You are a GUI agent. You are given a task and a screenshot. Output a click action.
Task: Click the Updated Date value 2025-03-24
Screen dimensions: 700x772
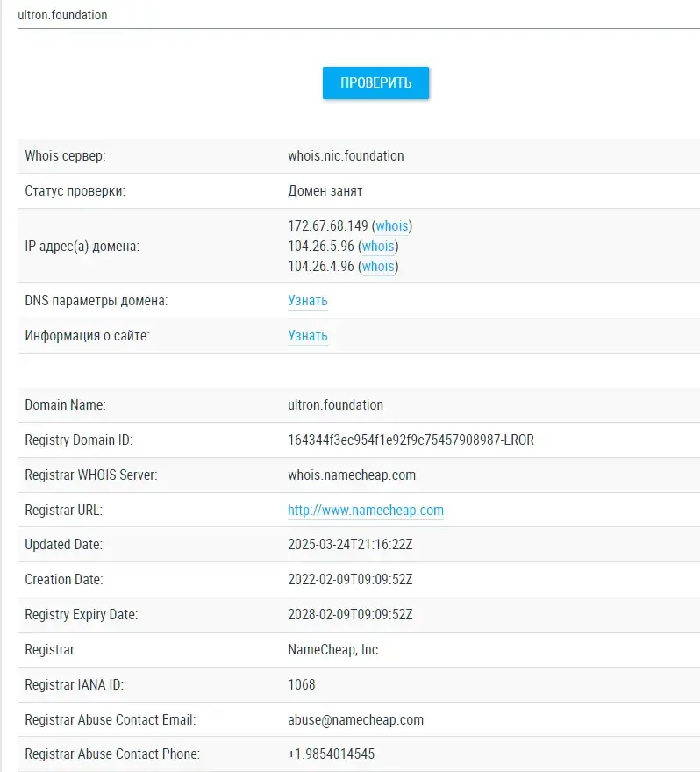pos(350,545)
